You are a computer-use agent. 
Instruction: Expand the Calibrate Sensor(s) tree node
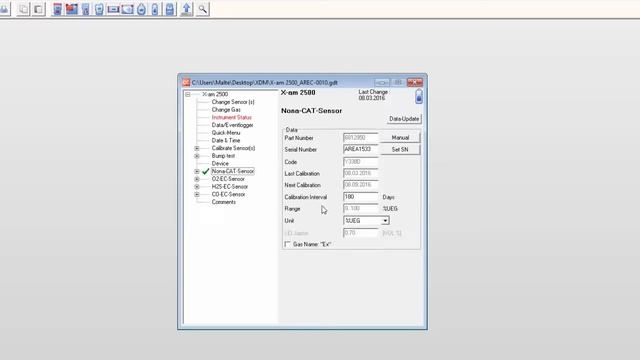pos(197,148)
